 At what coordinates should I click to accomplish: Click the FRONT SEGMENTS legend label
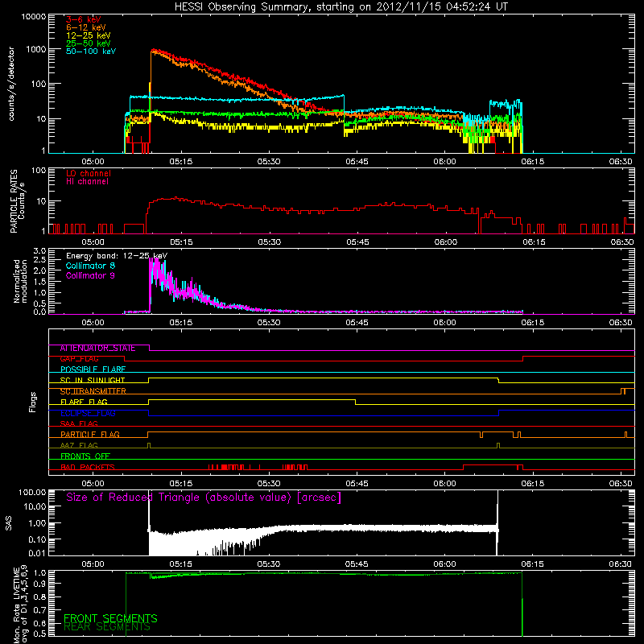coord(110,618)
